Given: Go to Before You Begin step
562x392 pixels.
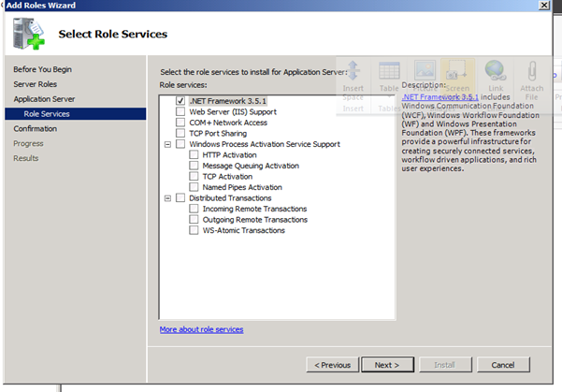Looking at the screenshot, I should pyautogui.click(x=43, y=69).
